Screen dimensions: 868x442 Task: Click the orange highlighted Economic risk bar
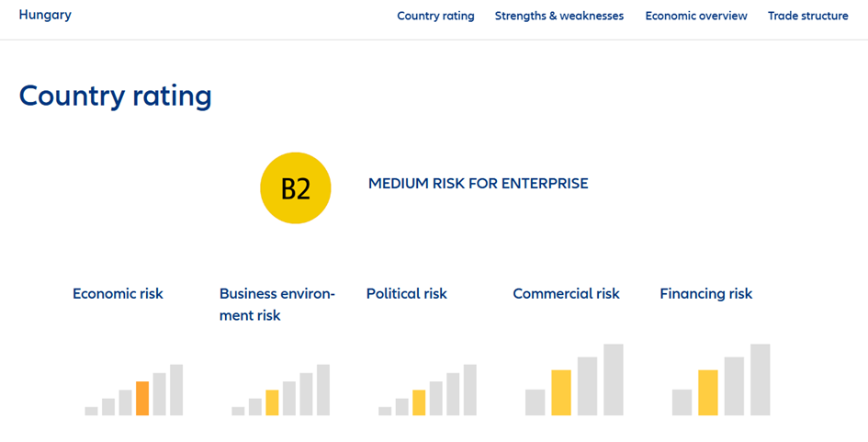(x=142, y=399)
